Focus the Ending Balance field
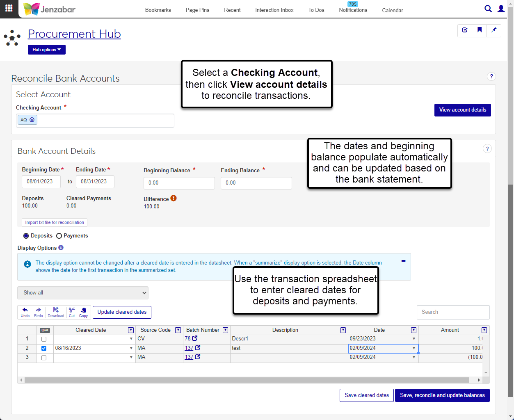Image resolution: width=514 pixels, height=420 pixels. click(x=256, y=183)
